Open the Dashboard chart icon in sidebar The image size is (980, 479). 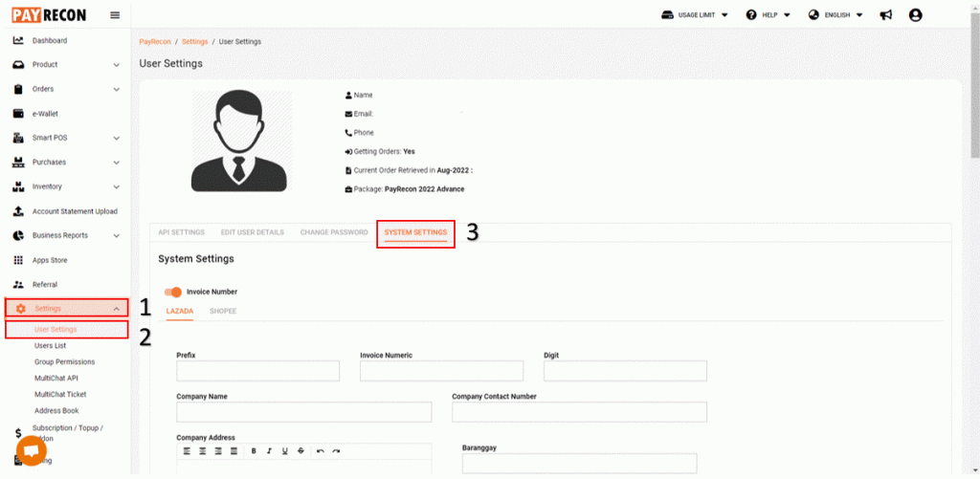(18, 40)
